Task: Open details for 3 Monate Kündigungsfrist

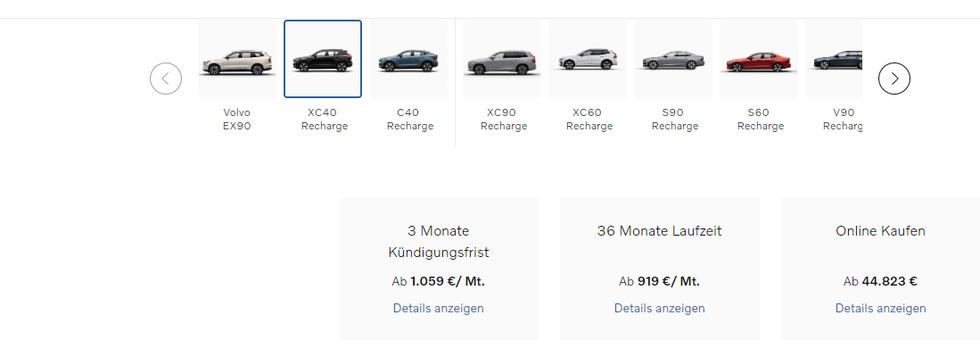Action: click(x=438, y=308)
